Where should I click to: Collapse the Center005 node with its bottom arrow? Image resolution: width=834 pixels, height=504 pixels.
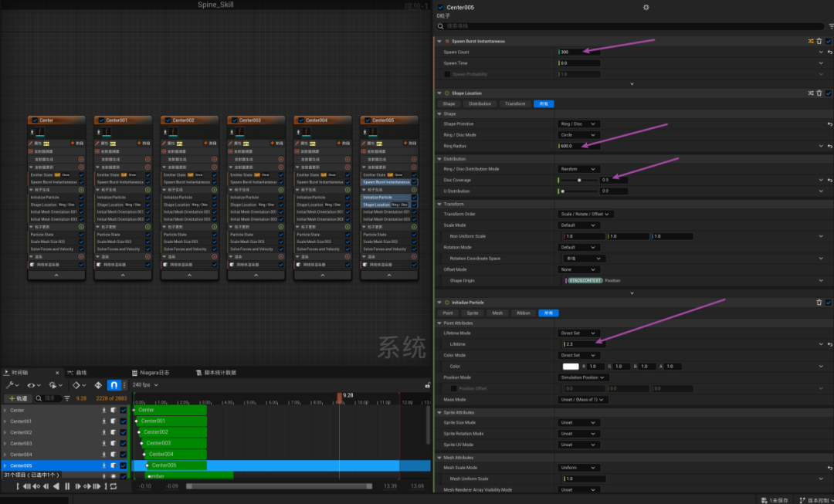coord(388,276)
